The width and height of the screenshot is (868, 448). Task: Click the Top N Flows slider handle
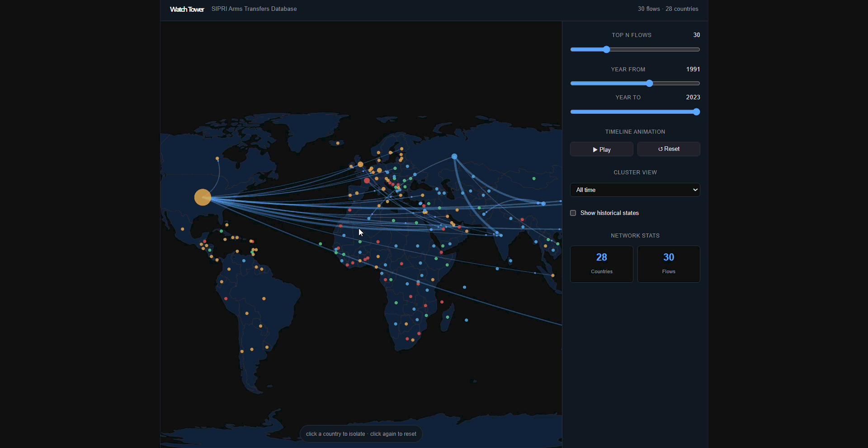[607, 49]
